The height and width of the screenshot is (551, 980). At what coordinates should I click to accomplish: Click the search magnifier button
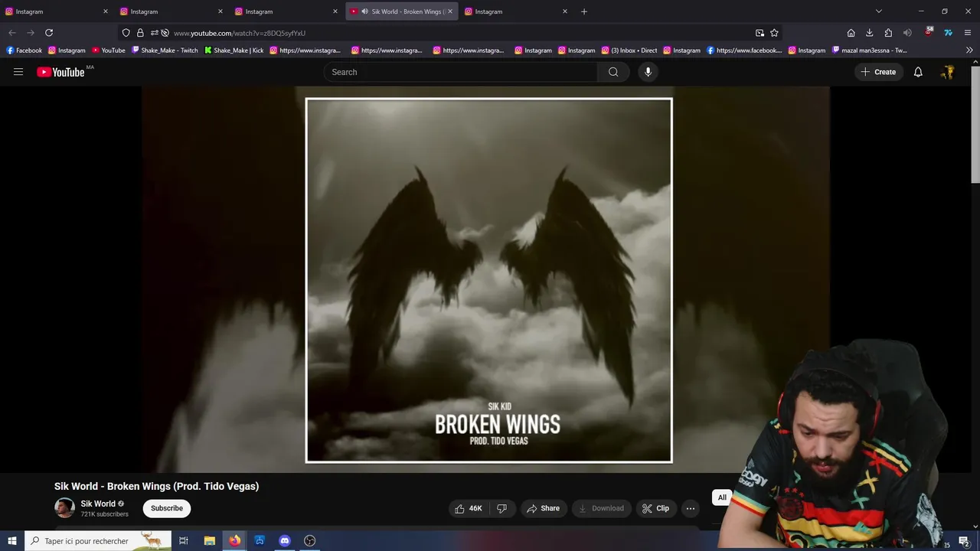click(613, 72)
